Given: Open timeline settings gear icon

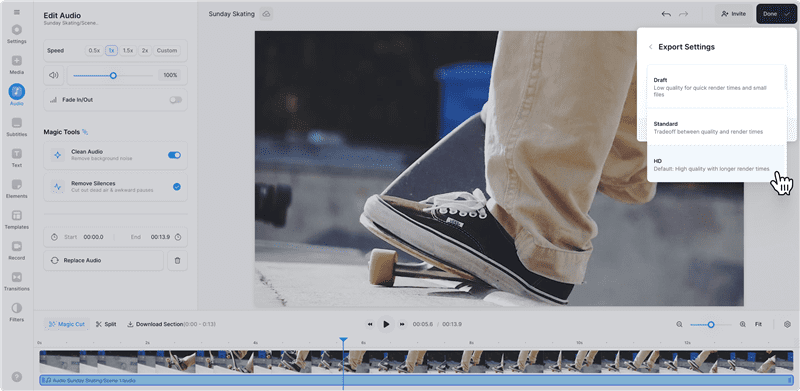Looking at the screenshot, I should click(787, 324).
